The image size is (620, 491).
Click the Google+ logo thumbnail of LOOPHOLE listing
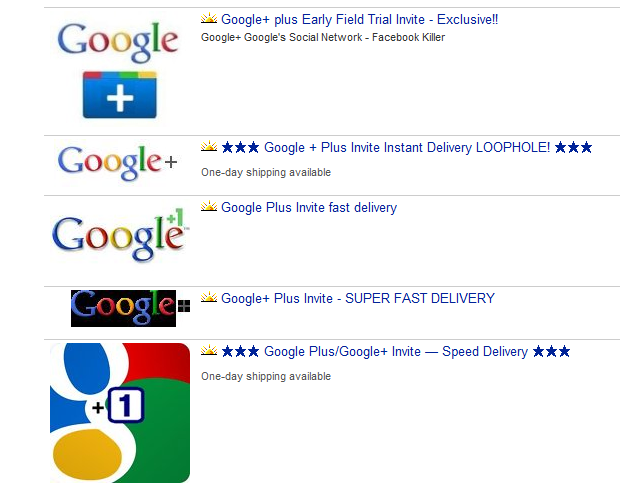pyautogui.click(x=118, y=162)
